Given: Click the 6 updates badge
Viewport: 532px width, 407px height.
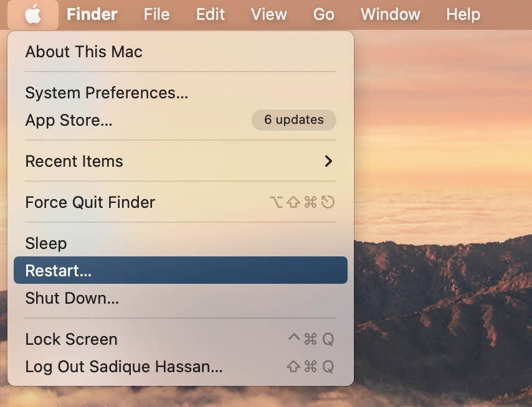Looking at the screenshot, I should tap(293, 120).
